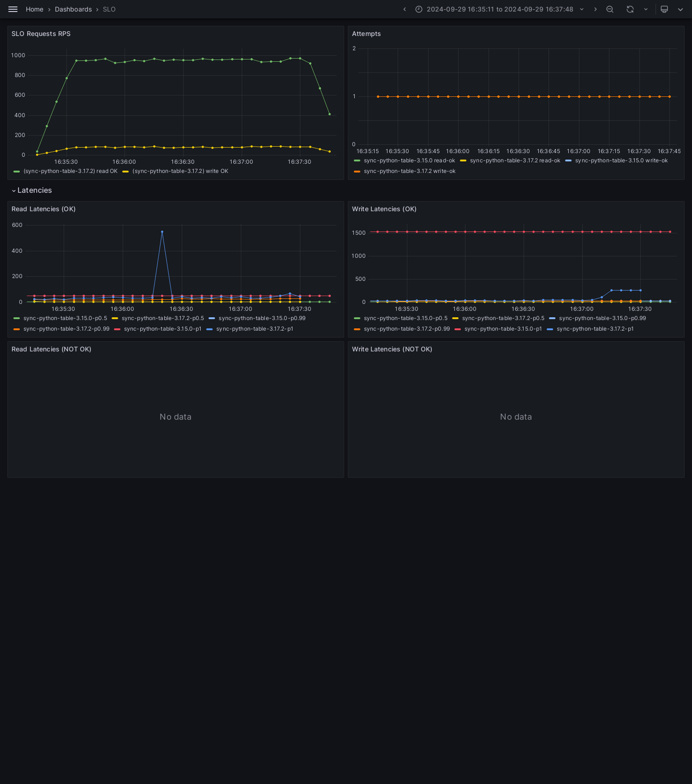This screenshot has width=692, height=784.
Task: Toggle 3.17.2-p0.99 in Read Latencies legend
Action: pyautogui.click(x=66, y=329)
